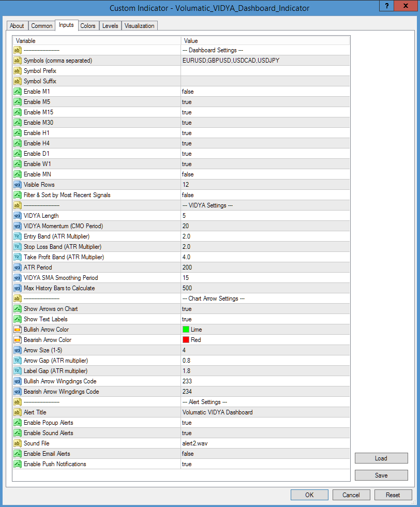Click the Lime color swatch

[x=186, y=330]
